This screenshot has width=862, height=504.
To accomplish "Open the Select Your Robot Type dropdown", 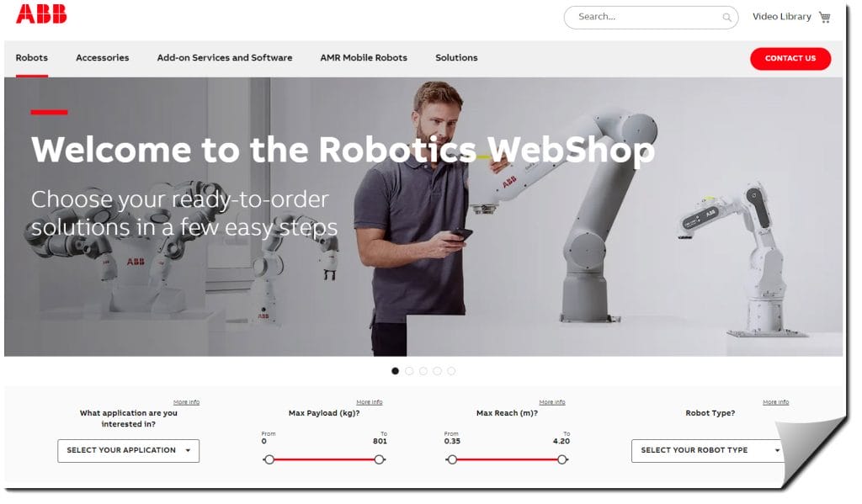I will click(x=708, y=451).
